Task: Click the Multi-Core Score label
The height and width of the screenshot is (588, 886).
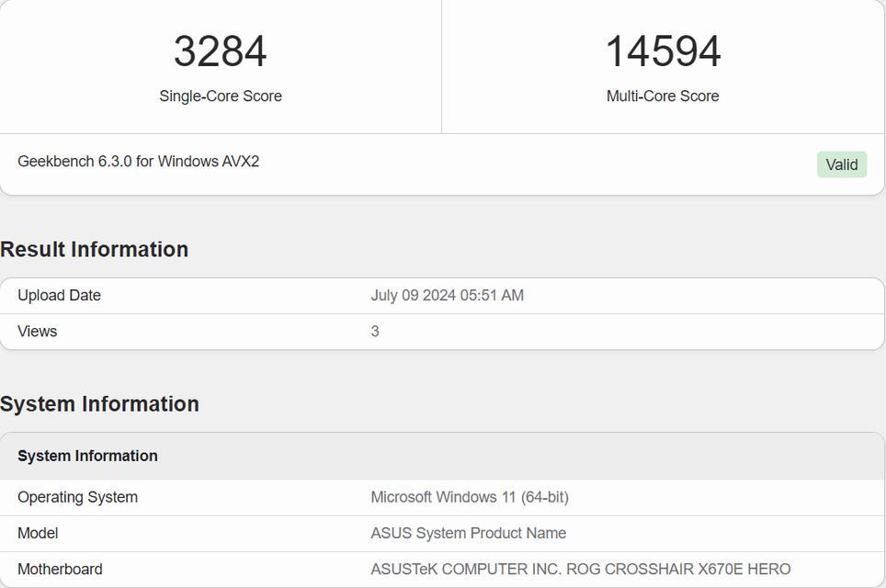Action: (663, 96)
